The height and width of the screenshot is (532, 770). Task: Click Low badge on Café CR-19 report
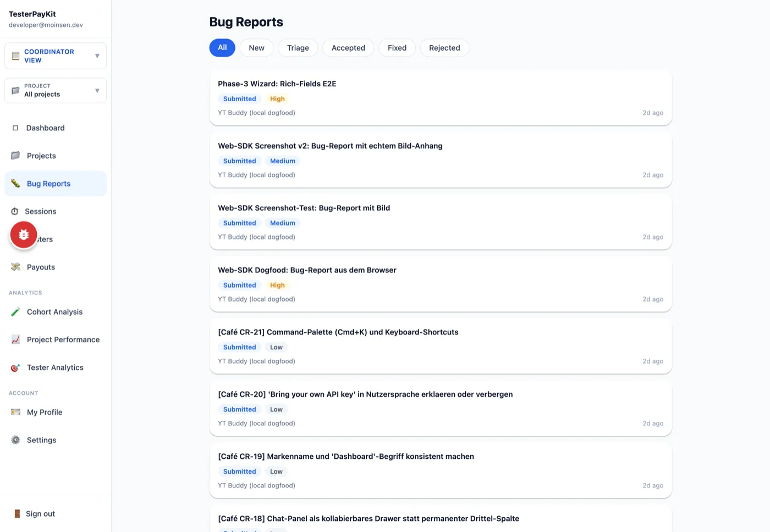point(276,472)
